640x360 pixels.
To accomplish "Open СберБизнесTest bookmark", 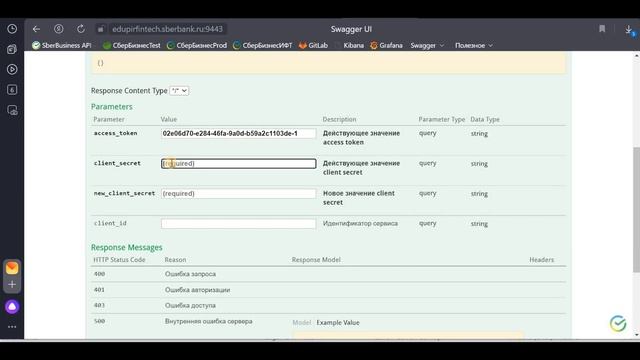I will pyautogui.click(x=131, y=45).
